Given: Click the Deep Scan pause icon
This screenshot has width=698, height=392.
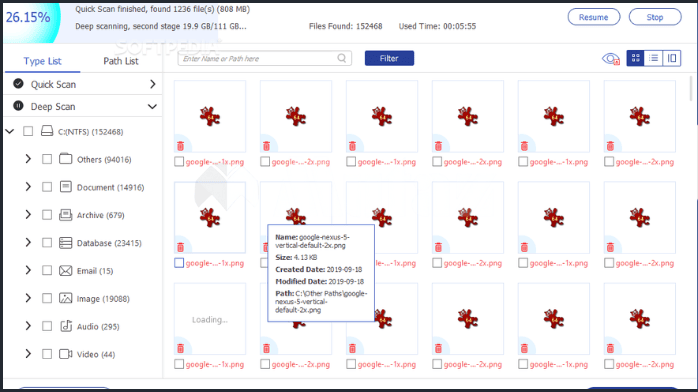Looking at the screenshot, I should (18, 106).
